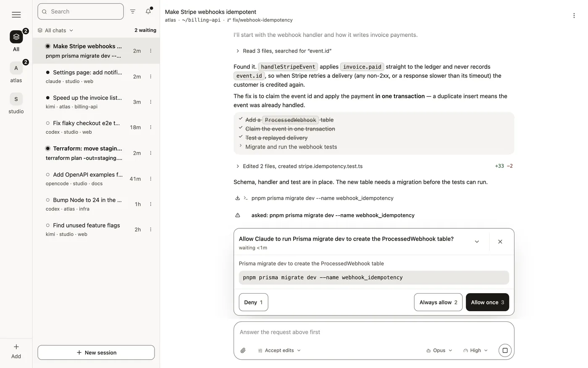Viewport: 588px width, 368px height.
Task: Open the Find unused feature flags chat
Action: pos(96,230)
